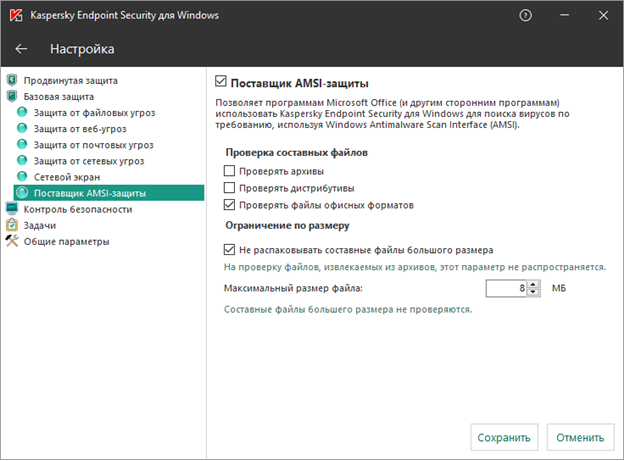Click the Общие параметры tools icon
The image size is (625, 461).
[12, 241]
